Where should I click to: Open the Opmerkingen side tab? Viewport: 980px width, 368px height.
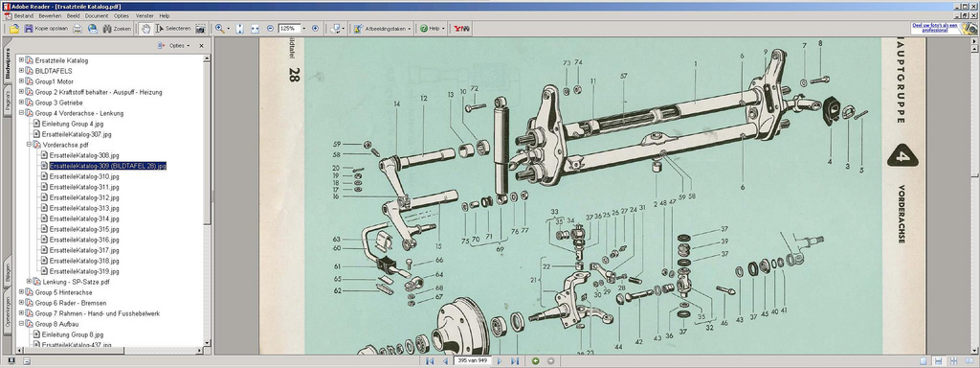[7, 311]
